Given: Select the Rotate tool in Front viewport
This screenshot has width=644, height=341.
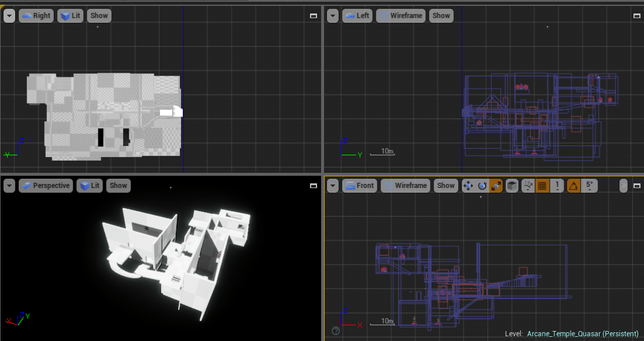Looking at the screenshot, I should click(482, 185).
